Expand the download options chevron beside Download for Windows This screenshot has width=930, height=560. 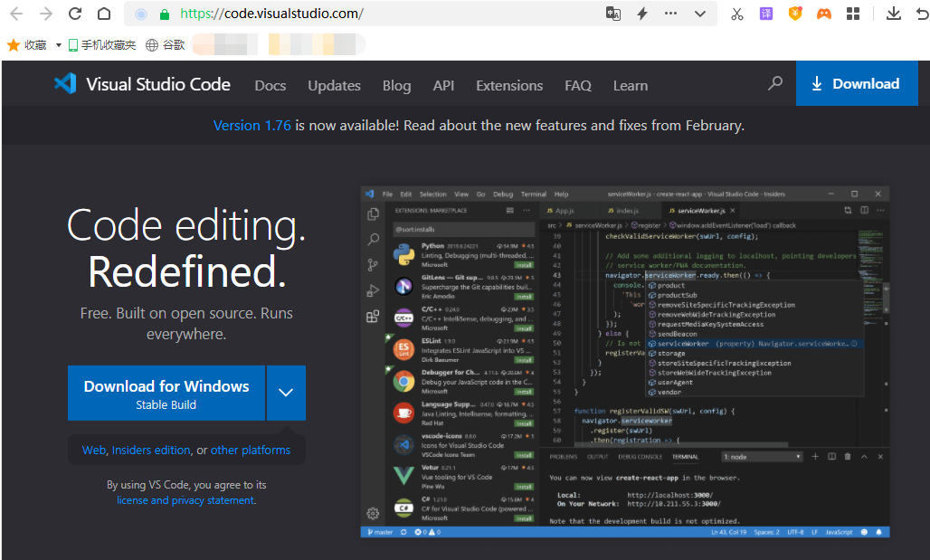click(x=286, y=393)
